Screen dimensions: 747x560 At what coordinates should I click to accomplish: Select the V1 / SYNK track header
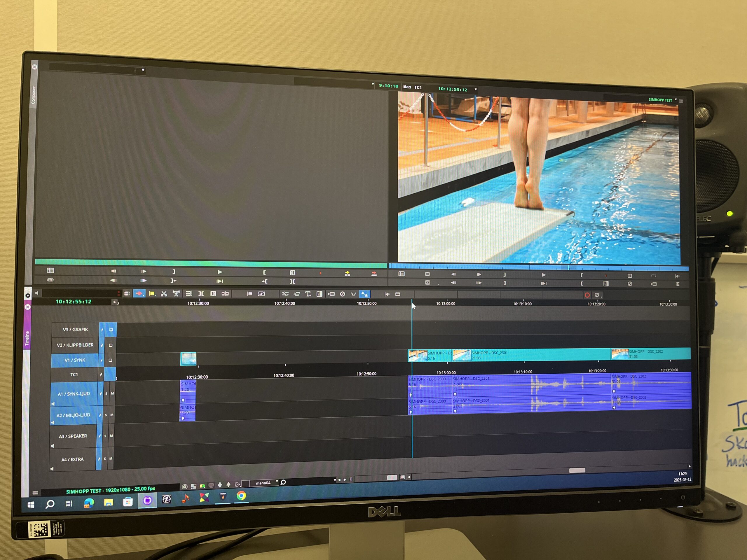point(75,360)
